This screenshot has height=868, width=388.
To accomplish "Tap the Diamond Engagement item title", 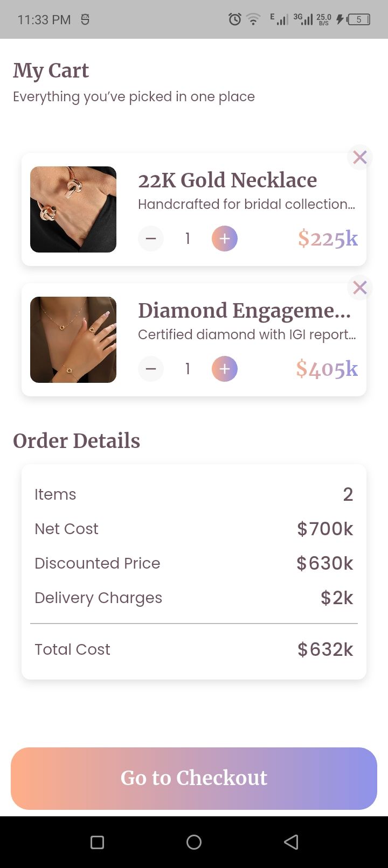I will click(244, 311).
